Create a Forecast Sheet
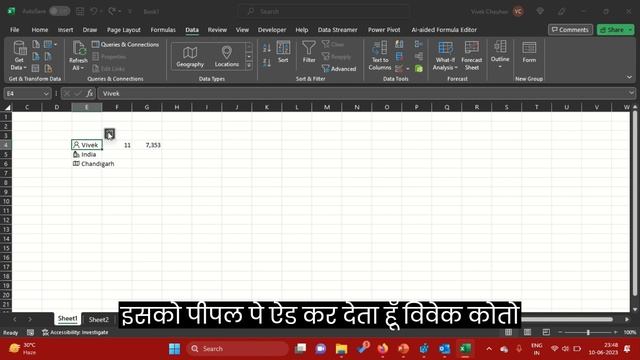Image resolution: width=640 pixels, height=360 pixels. 471,56
